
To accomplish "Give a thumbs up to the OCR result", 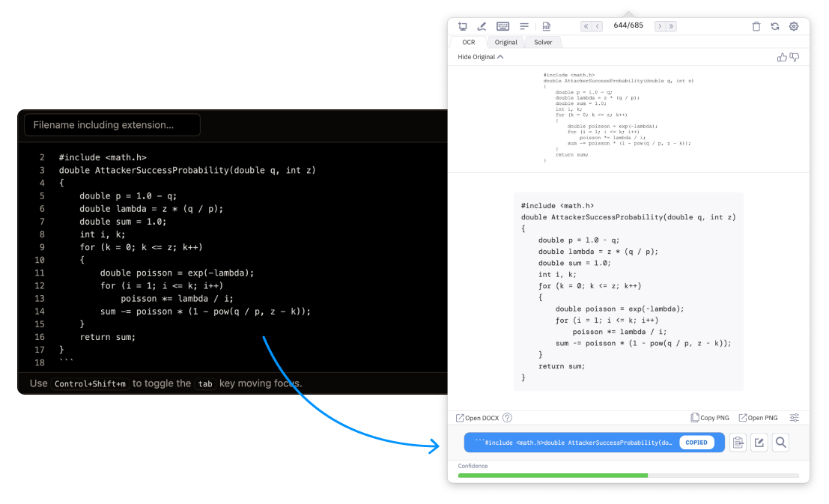I will [781, 57].
